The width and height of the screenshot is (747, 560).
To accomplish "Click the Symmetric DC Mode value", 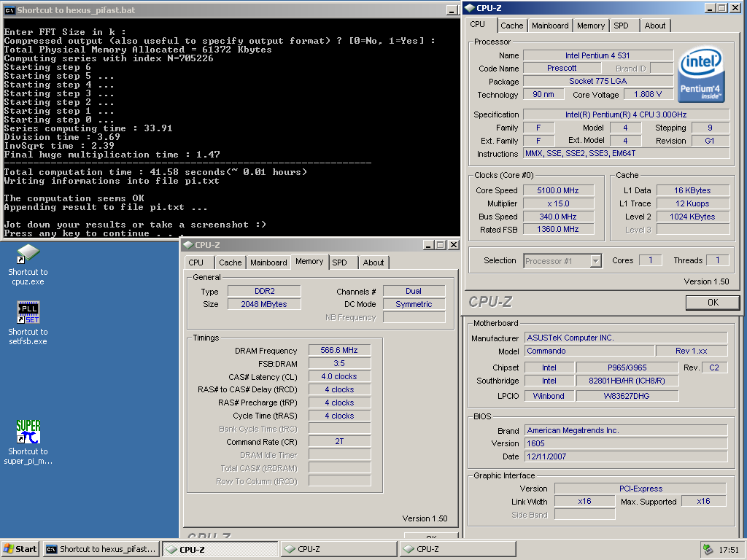I will tap(414, 304).
